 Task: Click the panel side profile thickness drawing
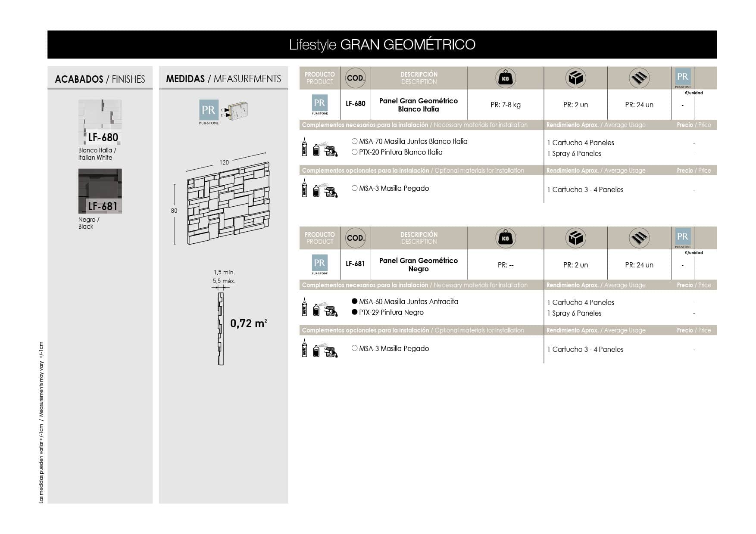(221, 329)
